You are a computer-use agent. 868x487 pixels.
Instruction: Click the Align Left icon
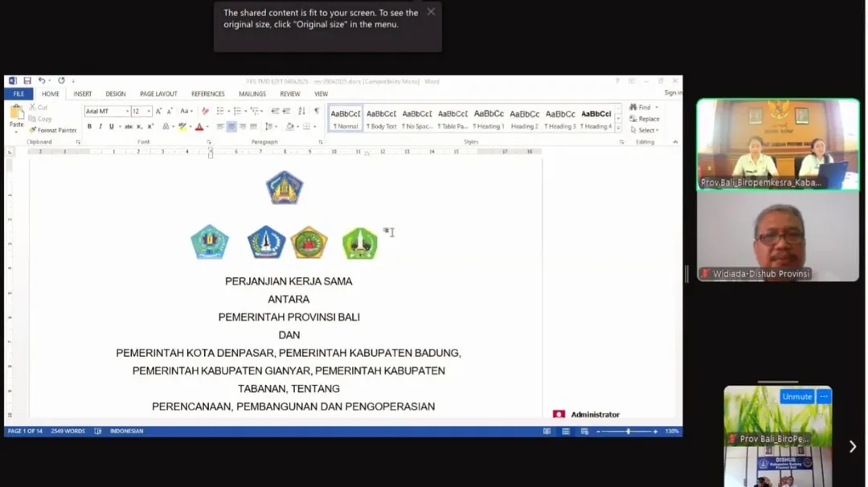[x=220, y=127]
